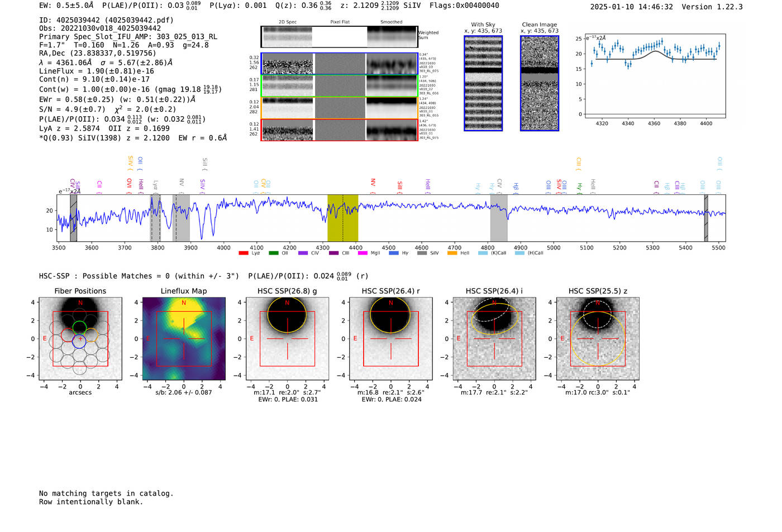Click the Lyα gray band near 3800 Å
The width and height of the screenshot is (782, 532).
click(x=156, y=218)
